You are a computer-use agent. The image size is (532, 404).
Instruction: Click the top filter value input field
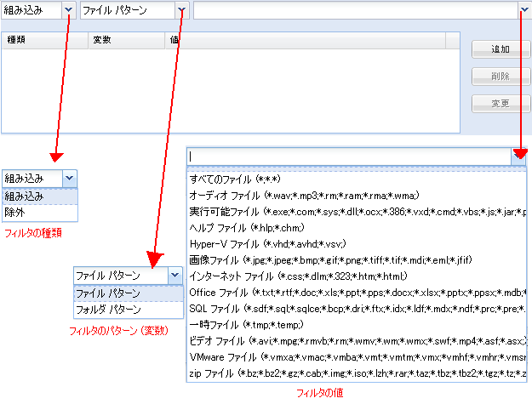[356, 10]
